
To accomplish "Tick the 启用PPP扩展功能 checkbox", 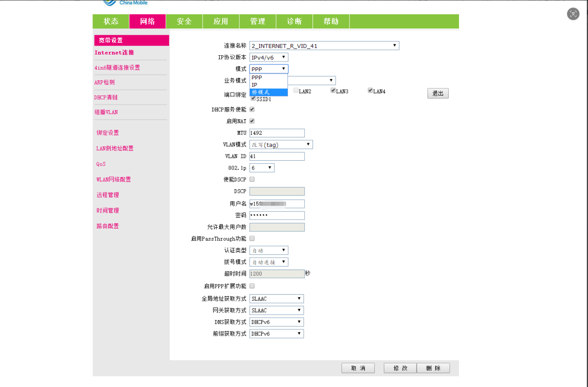I will pyautogui.click(x=252, y=286).
